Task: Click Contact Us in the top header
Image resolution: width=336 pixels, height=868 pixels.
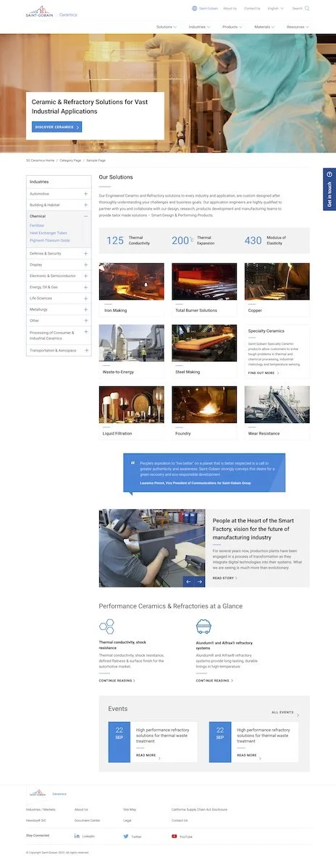Action: click(x=252, y=9)
